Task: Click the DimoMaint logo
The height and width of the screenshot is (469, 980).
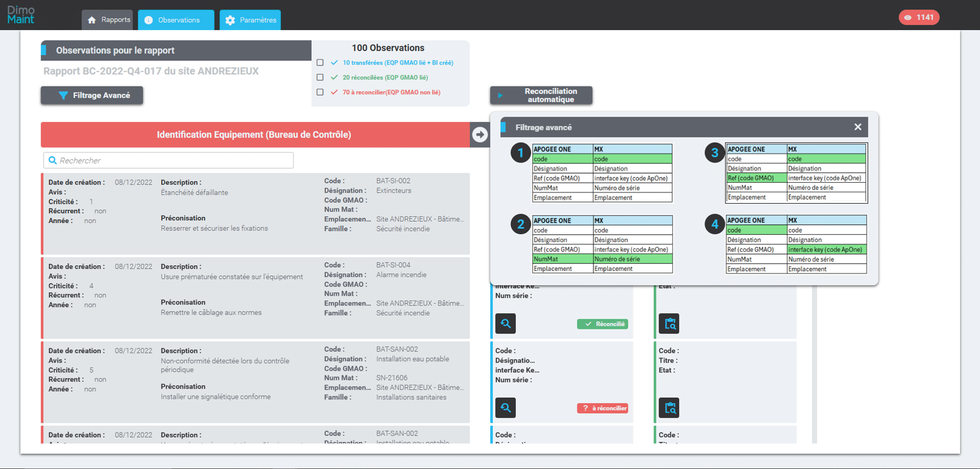Action: [21, 15]
